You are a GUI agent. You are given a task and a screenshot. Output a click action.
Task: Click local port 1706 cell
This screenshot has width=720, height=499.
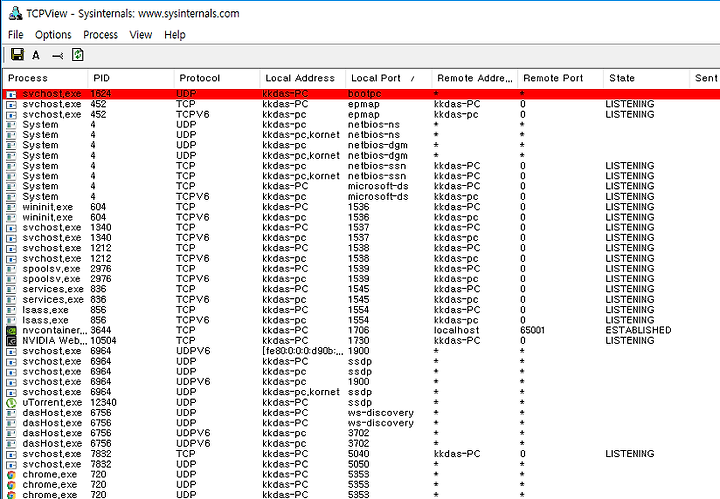point(359,331)
